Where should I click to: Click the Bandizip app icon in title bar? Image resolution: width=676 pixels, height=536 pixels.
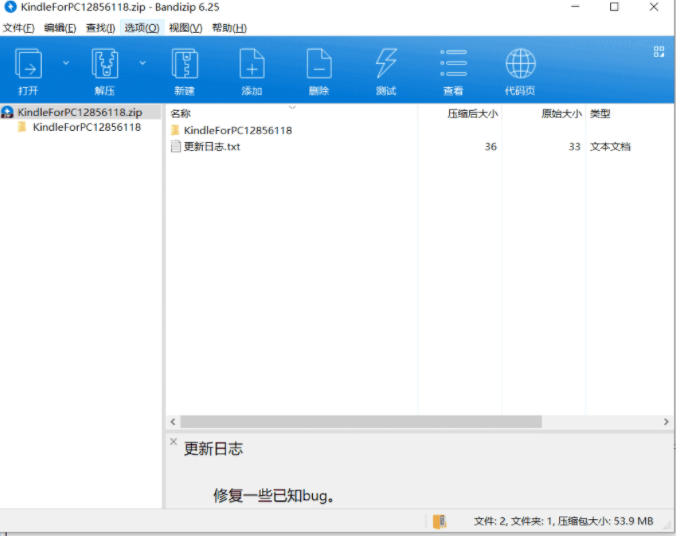coord(10,7)
